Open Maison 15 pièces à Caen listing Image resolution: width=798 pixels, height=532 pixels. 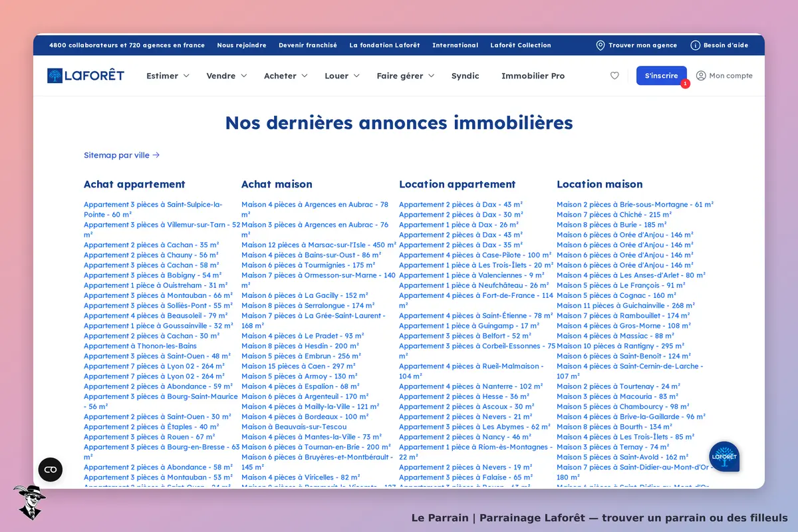coord(299,366)
